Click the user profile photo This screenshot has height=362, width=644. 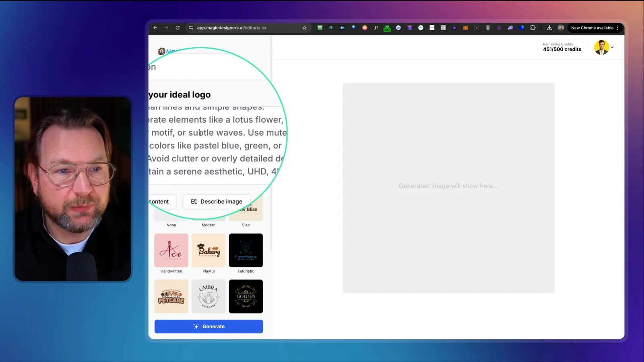click(601, 47)
